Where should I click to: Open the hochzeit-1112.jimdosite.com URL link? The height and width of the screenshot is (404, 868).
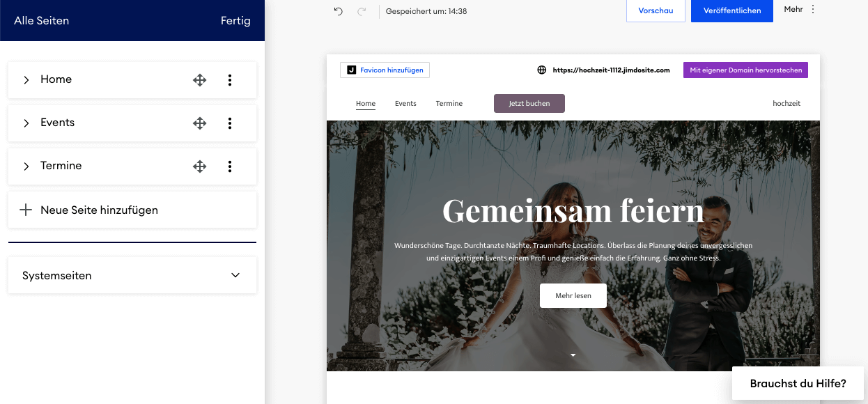pyautogui.click(x=611, y=70)
